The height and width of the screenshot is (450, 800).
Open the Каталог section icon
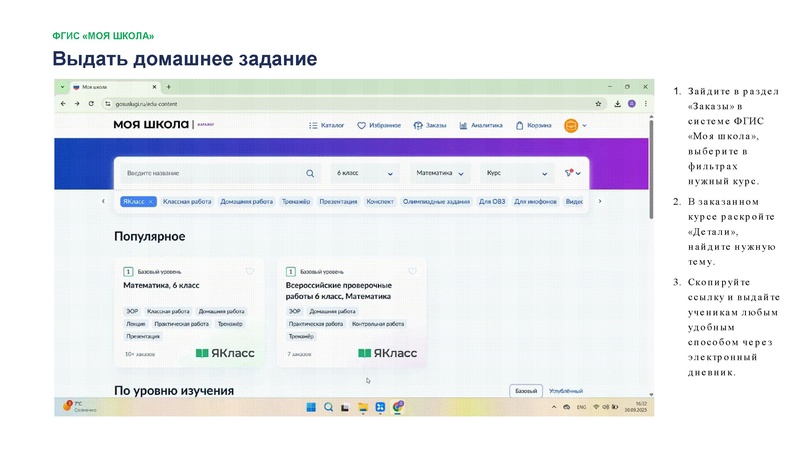(313, 126)
